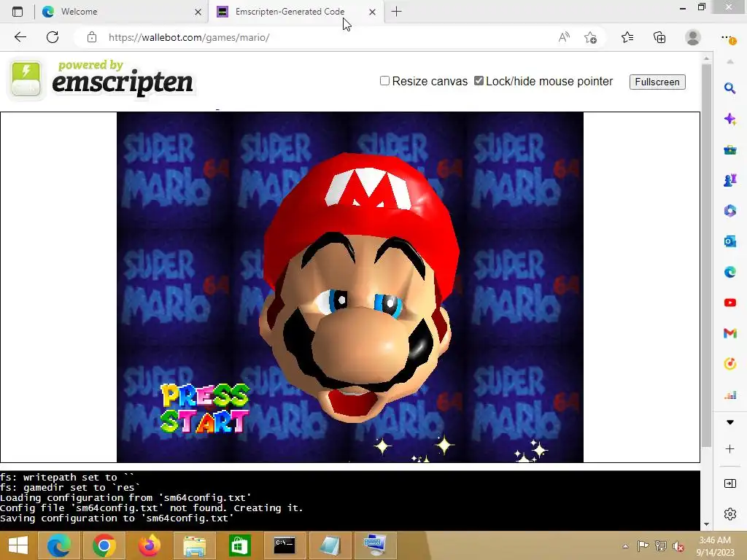747x560 pixels.
Task: Launch Microsoft Edge from taskbar
Action: tap(58, 545)
